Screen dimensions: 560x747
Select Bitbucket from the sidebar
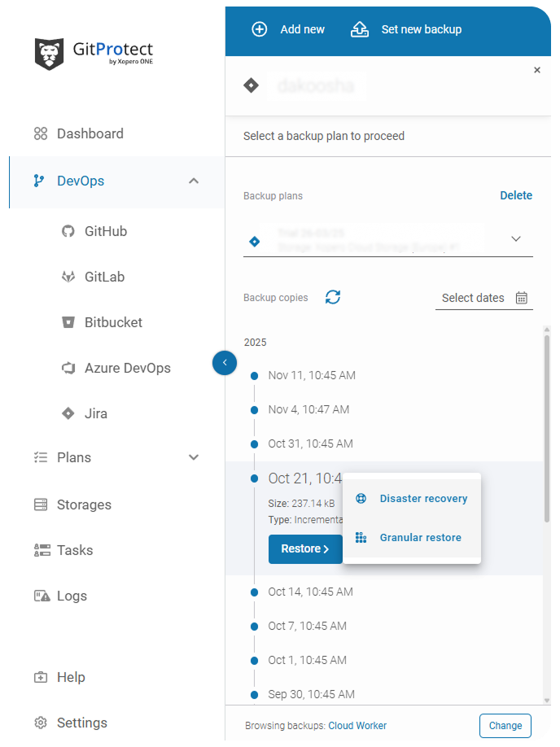click(x=112, y=322)
